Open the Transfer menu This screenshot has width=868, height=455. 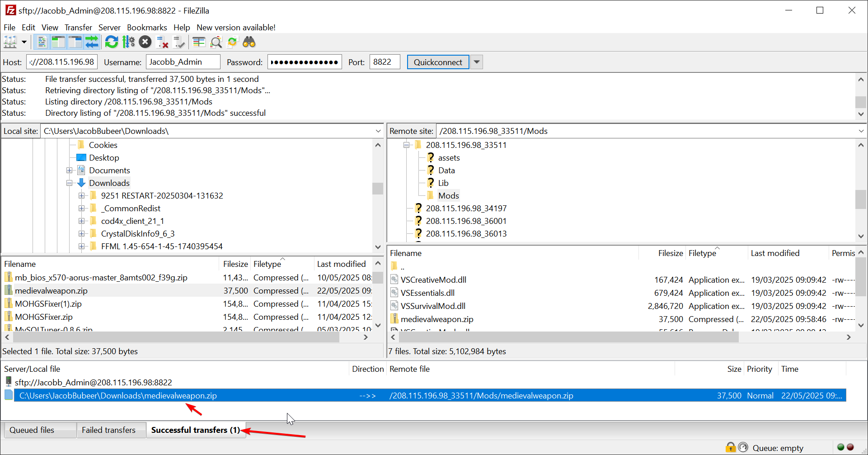[78, 28]
